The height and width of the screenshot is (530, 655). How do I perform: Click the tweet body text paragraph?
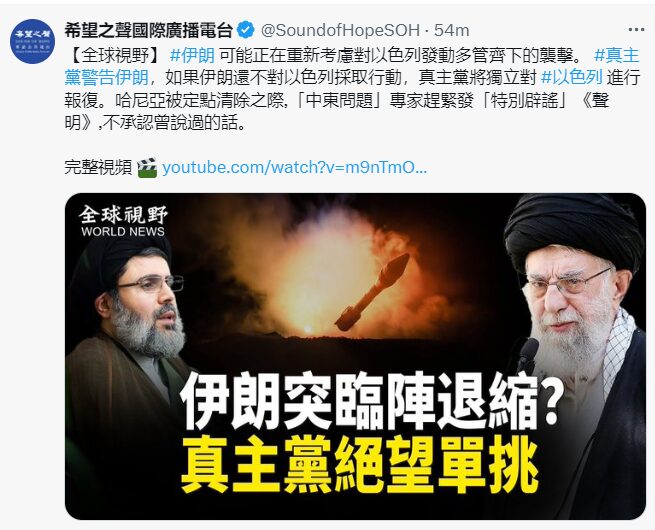click(x=352, y=89)
